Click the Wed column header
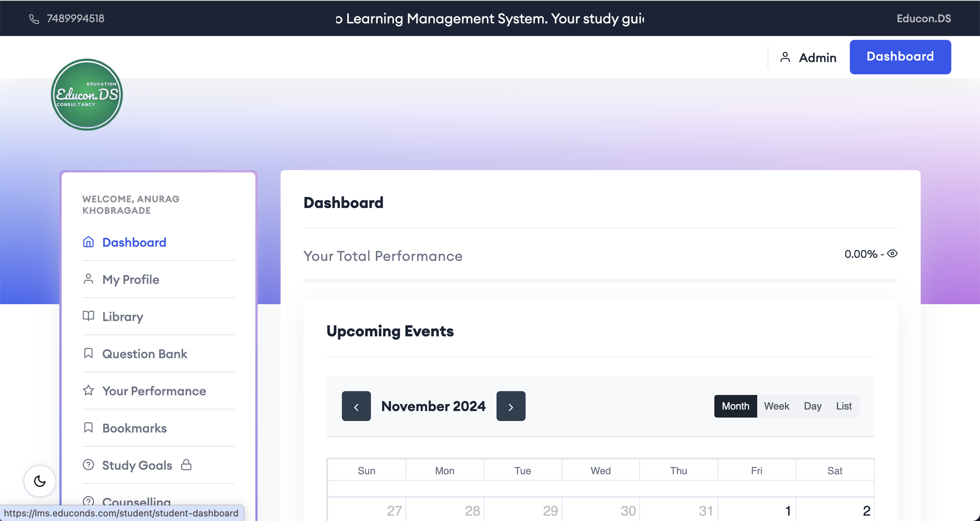Screen dimensions: 980x521 601,471
